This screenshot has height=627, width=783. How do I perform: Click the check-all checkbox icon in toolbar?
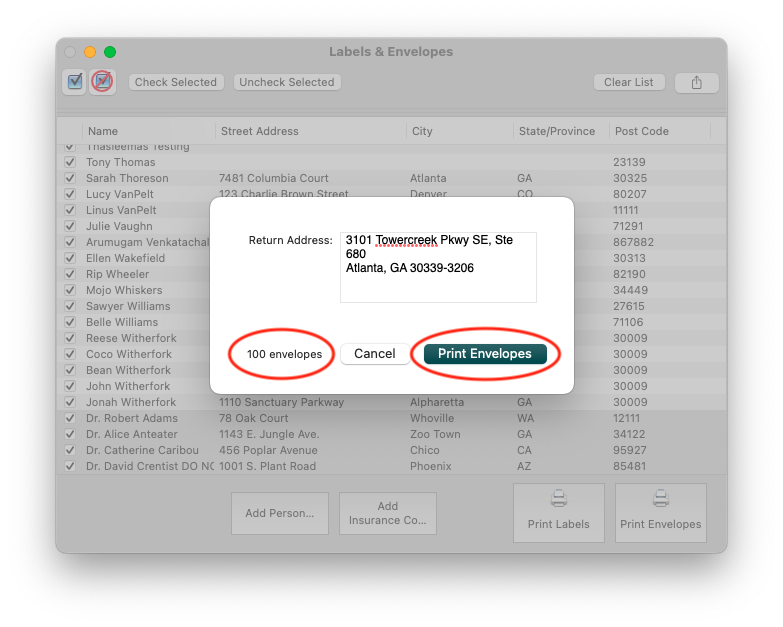pos(75,81)
